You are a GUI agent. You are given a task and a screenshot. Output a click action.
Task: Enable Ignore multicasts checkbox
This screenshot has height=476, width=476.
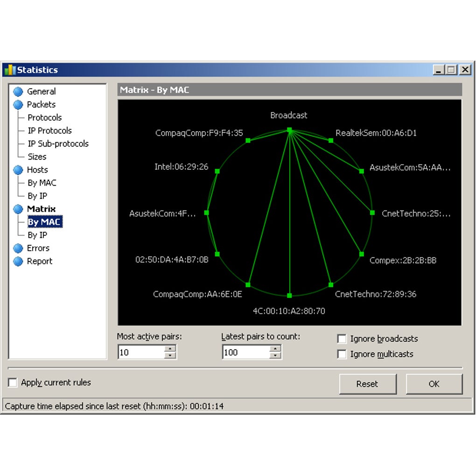[342, 354]
